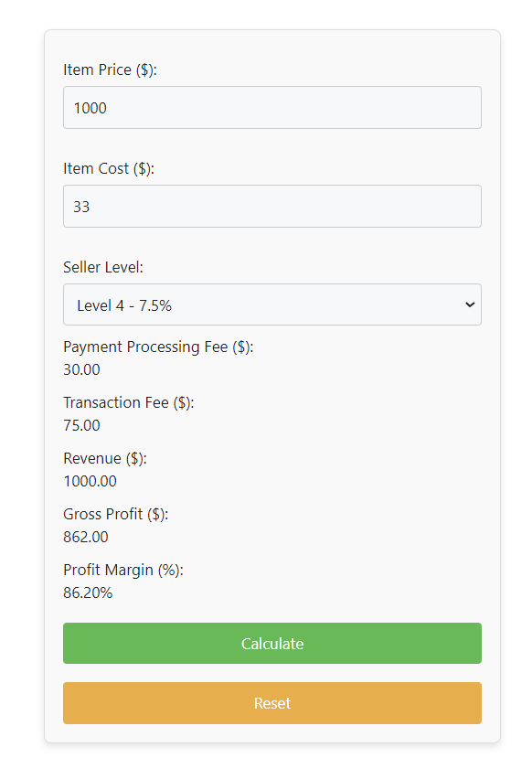This screenshot has height=758, width=532.
Task: Click the value 1000 in the price box
Action: point(83,107)
